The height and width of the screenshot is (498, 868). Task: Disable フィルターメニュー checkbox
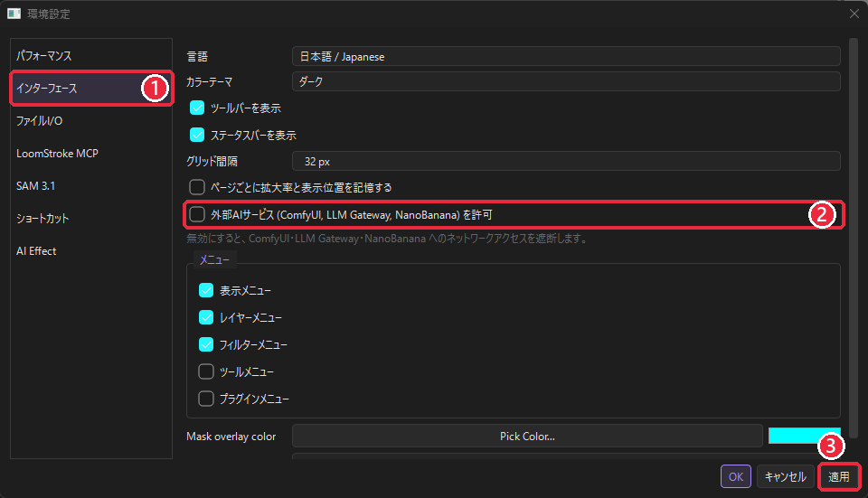click(206, 344)
